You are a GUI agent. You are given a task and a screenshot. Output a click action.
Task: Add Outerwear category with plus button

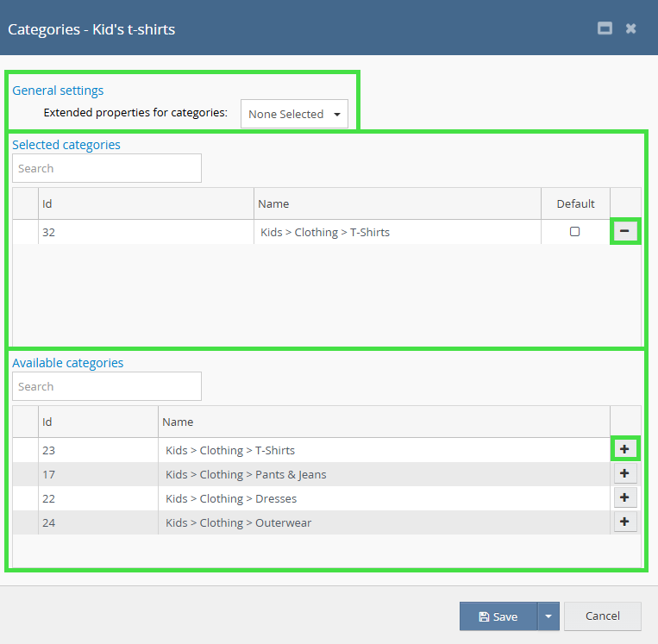[x=624, y=522]
